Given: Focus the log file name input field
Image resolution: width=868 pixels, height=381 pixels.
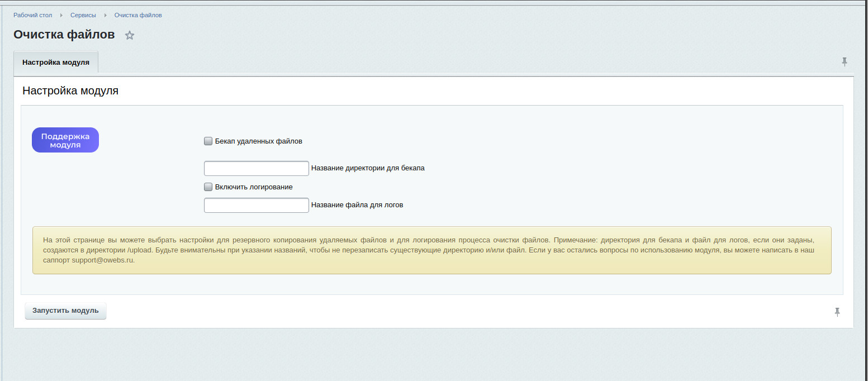Looking at the screenshot, I should point(256,205).
